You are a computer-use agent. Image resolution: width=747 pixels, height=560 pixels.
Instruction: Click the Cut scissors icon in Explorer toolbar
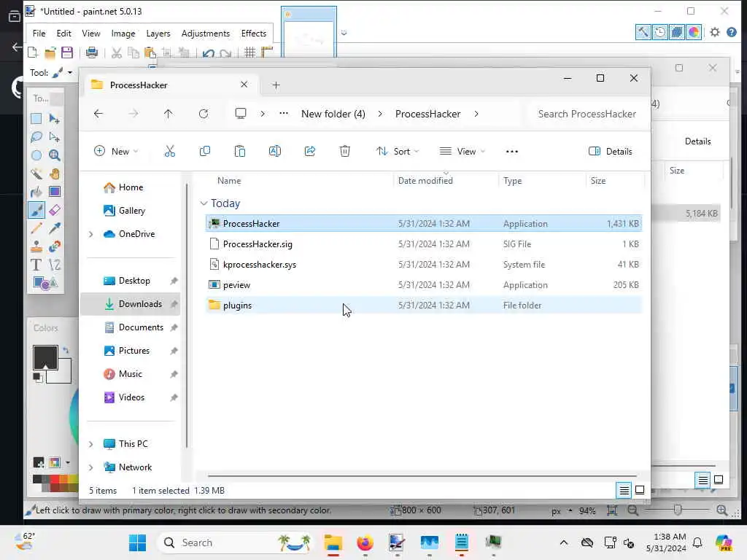tap(169, 152)
